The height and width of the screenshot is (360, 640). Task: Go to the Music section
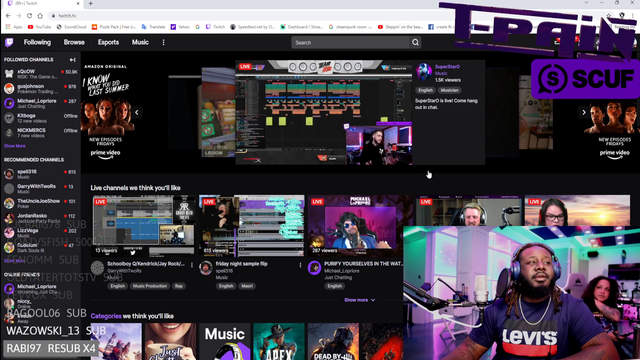pyautogui.click(x=140, y=42)
